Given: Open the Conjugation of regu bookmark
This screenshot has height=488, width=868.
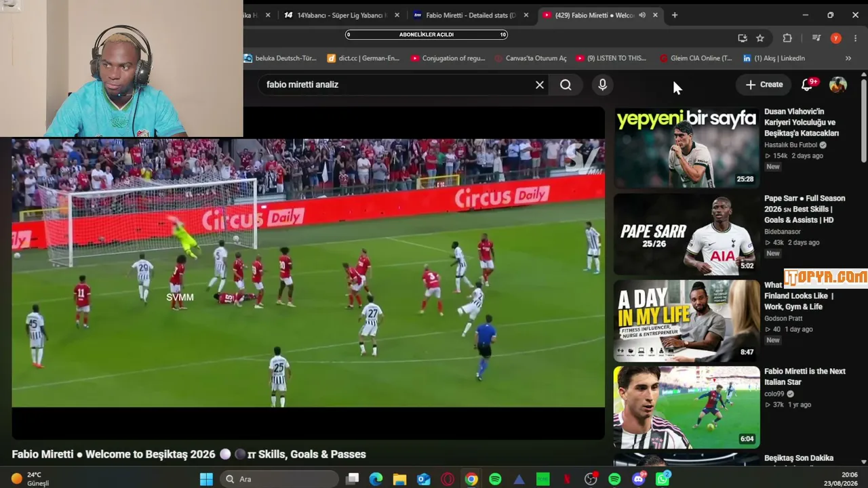Looking at the screenshot, I should [x=448, y=58].
